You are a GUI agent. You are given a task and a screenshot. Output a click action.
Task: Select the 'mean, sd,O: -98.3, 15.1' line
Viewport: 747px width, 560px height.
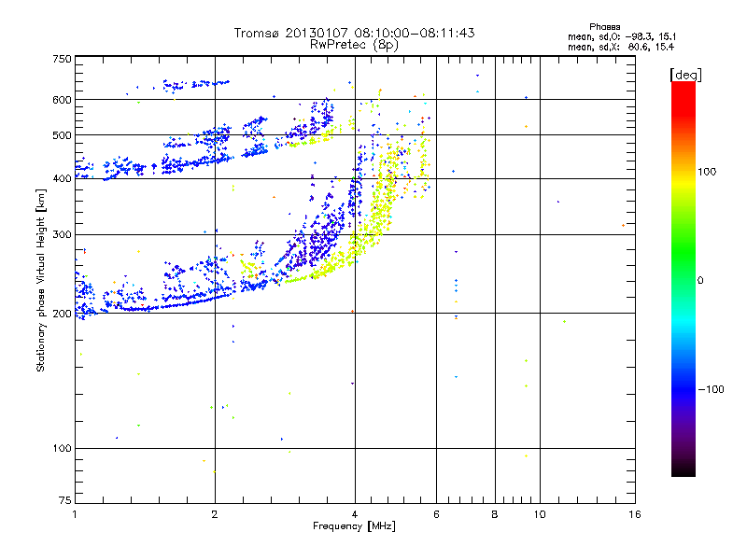(x=622, y=36)
